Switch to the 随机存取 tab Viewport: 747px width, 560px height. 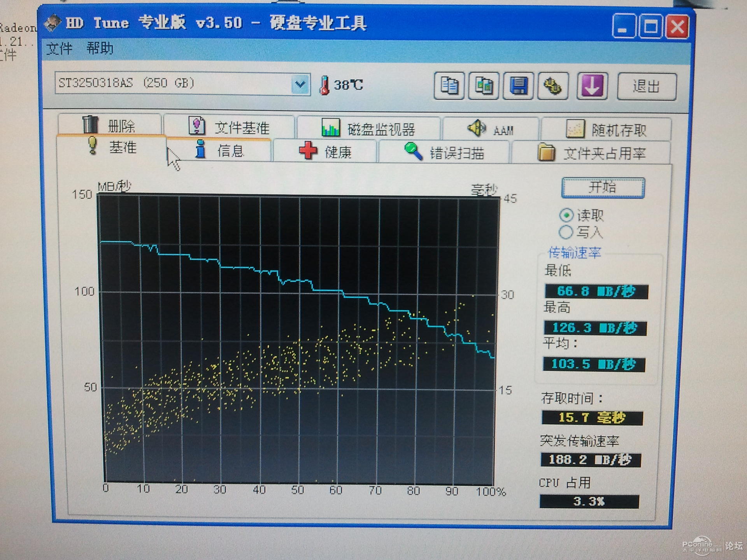pos(606,129)
